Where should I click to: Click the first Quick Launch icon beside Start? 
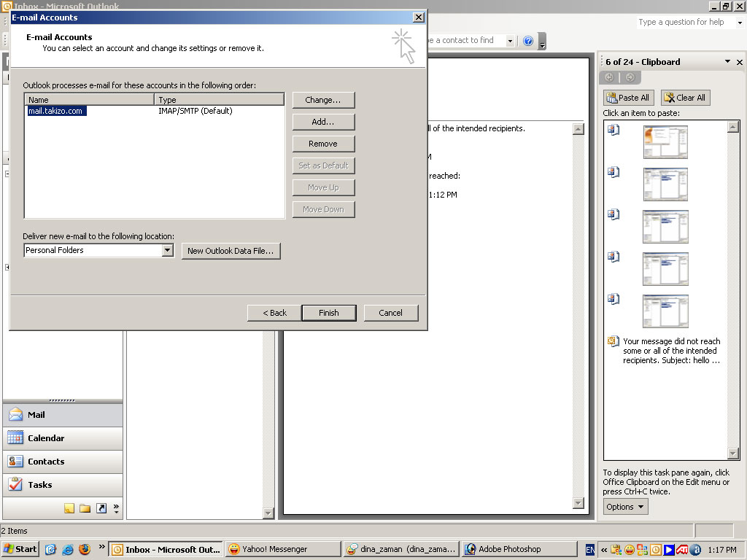point(50,550)
